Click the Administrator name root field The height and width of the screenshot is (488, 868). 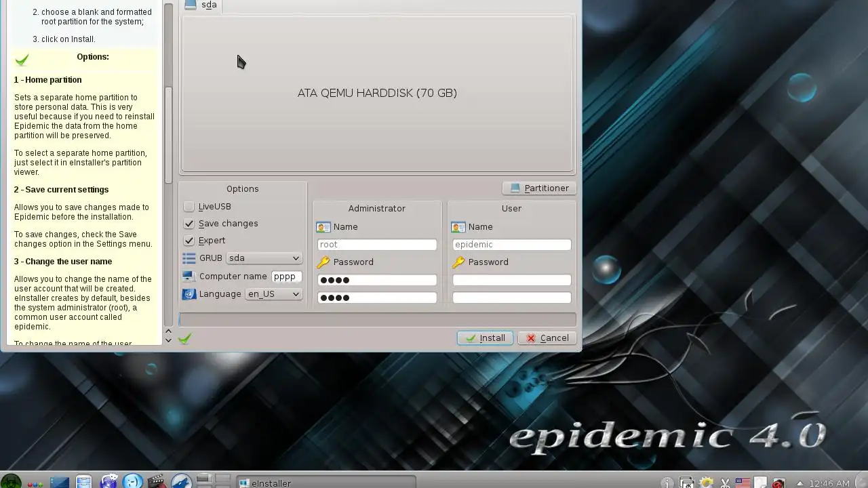(377, 245)
